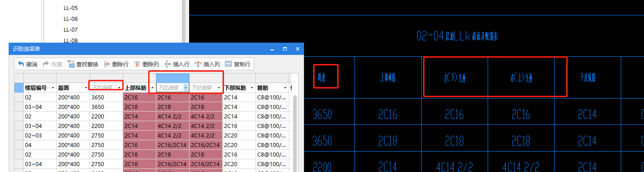The width and height of the screenshot is (644, 172).
Task: Click 删除列 delete column tool
Action: click(x=146, y=64)
